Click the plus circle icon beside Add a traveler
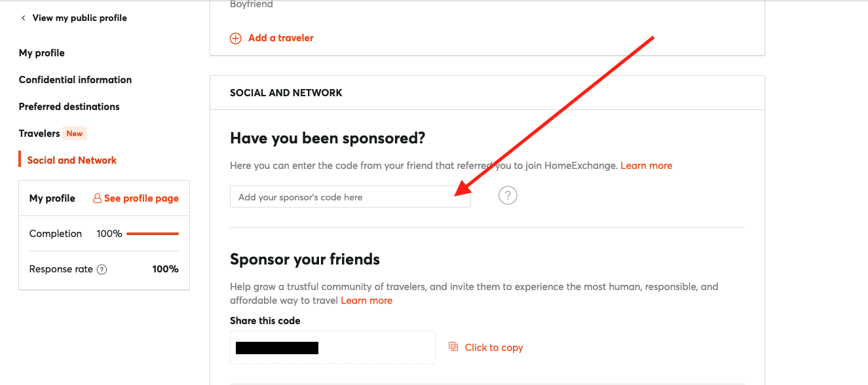The height and width of the screenshot is (385, 868). pyautogui.click(x=235, y=39)
